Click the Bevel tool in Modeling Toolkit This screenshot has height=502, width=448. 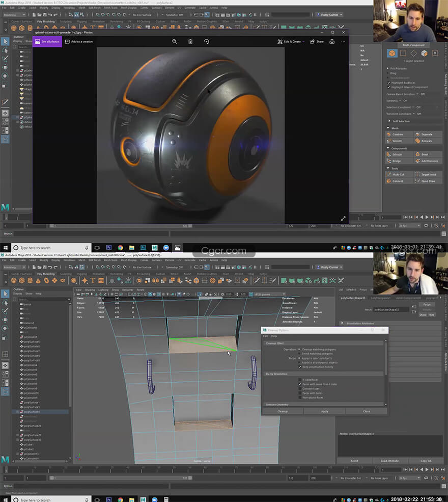coord(425,154)
